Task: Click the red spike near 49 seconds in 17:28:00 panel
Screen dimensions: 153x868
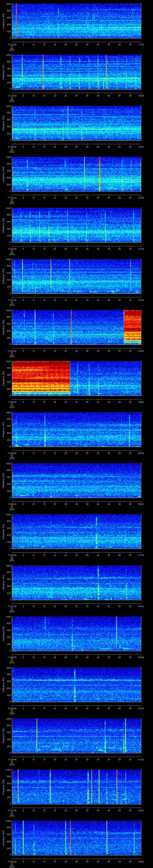Action: 116,632
